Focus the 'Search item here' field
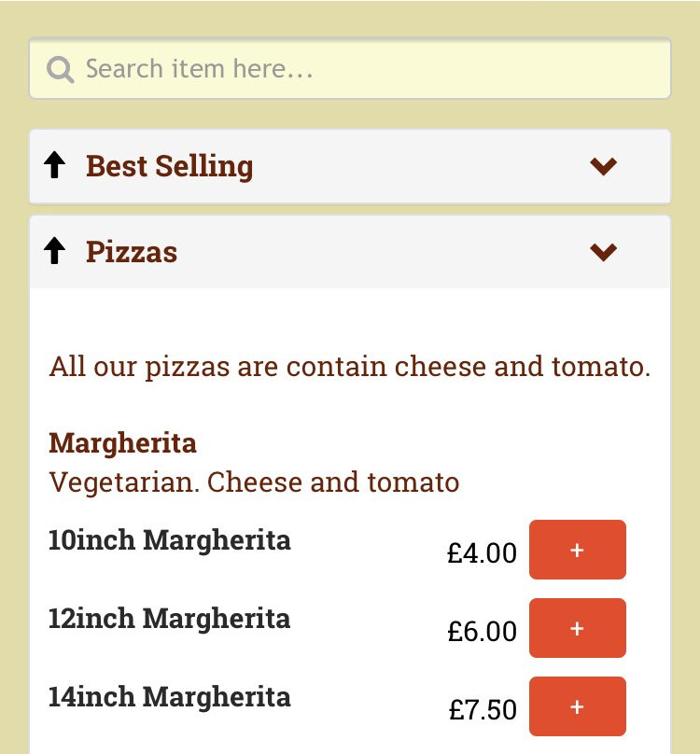Image resolution: width=700 pixels, height=754 pixels. [x=350, y=68]
